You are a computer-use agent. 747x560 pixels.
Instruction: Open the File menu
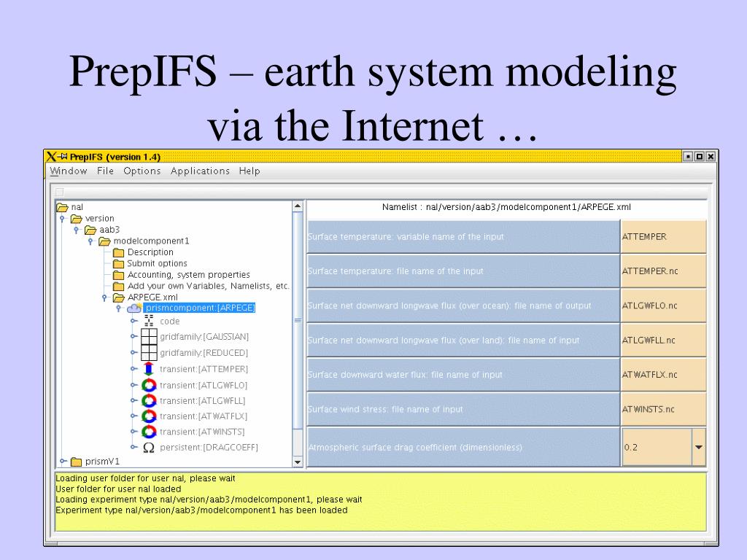pos(105,171)
